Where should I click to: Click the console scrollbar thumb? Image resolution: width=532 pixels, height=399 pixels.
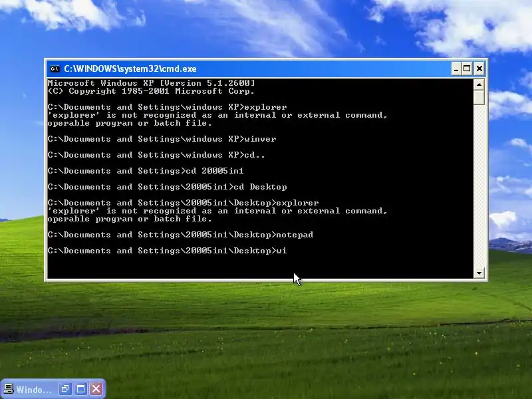(x=479, y=98)
